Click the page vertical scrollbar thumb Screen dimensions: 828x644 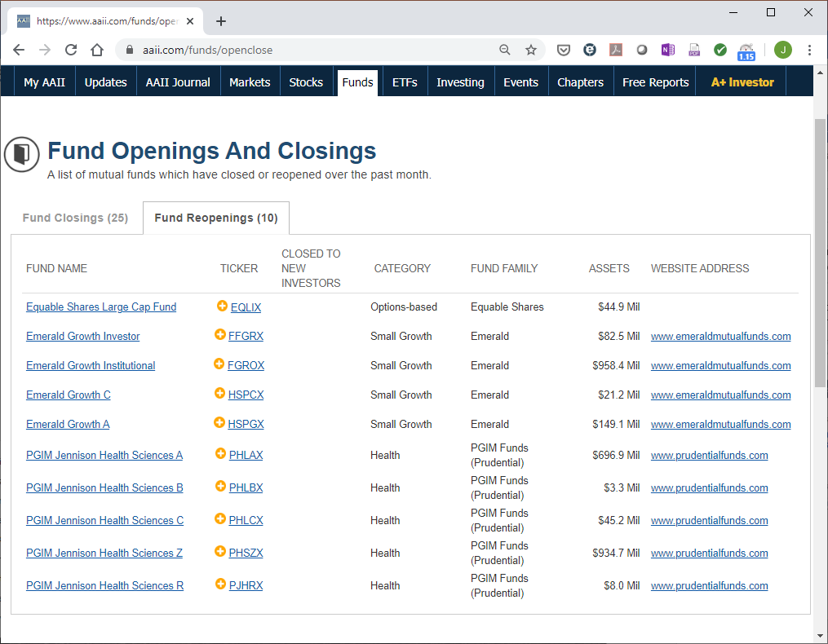[x=820, y=254]
